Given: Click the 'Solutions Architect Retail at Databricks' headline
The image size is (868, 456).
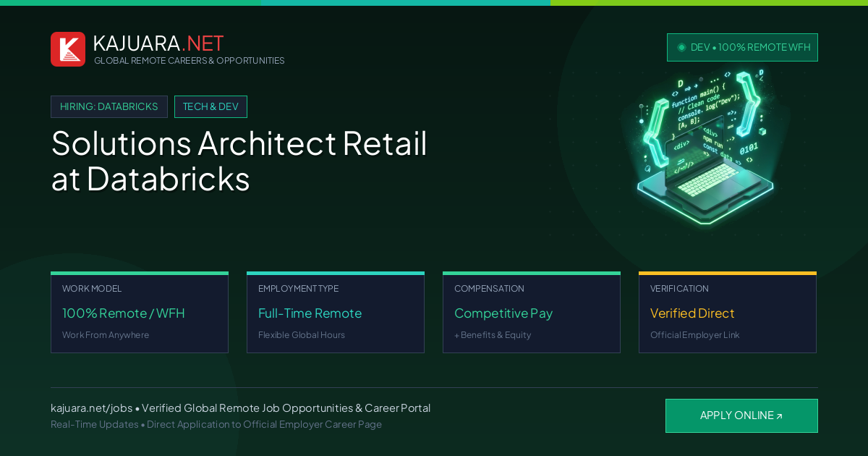Looking at the screenshot, I should (239, 161).
